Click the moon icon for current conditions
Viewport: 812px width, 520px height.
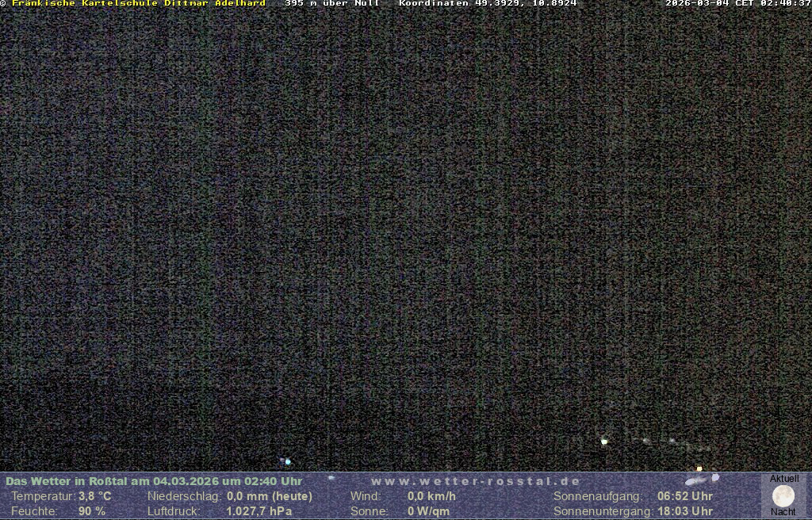(783, 495)
